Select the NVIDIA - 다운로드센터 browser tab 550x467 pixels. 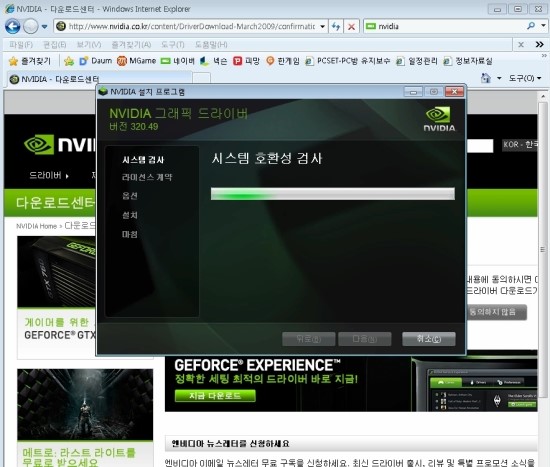99,79
